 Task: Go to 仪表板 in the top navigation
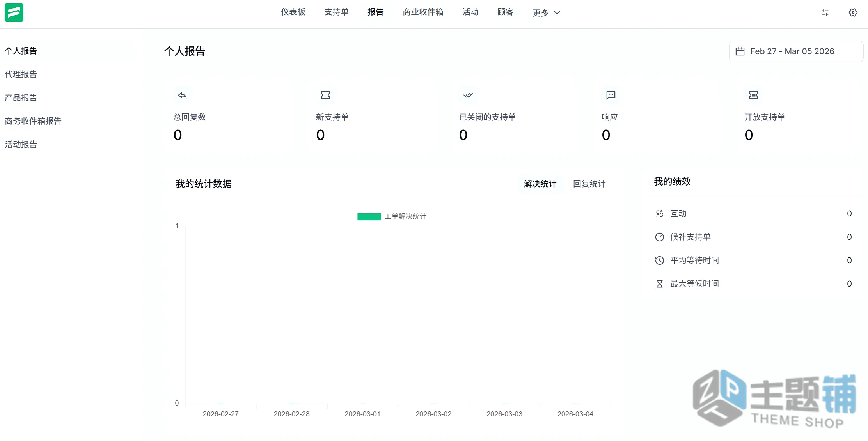pos(293,12)
